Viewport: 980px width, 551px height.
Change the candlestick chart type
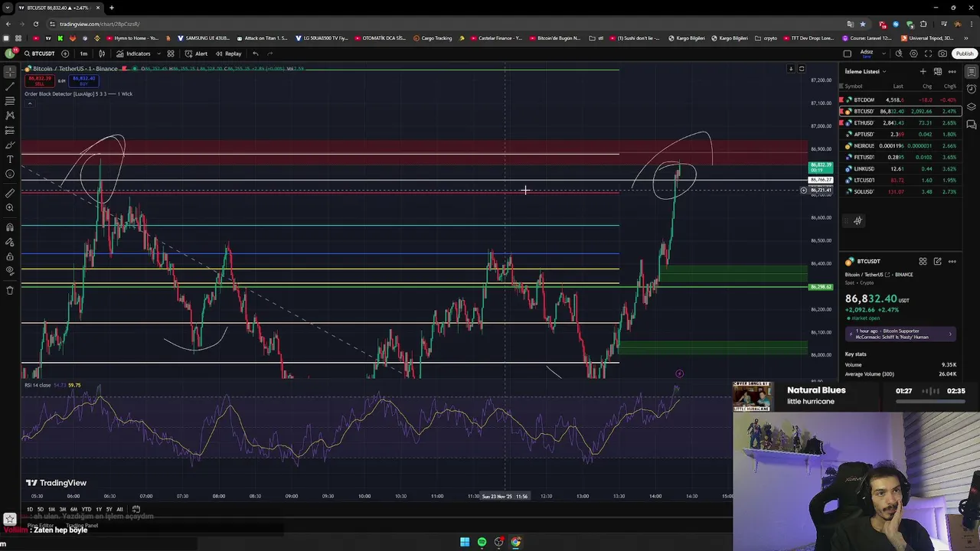tap(102, 54)
